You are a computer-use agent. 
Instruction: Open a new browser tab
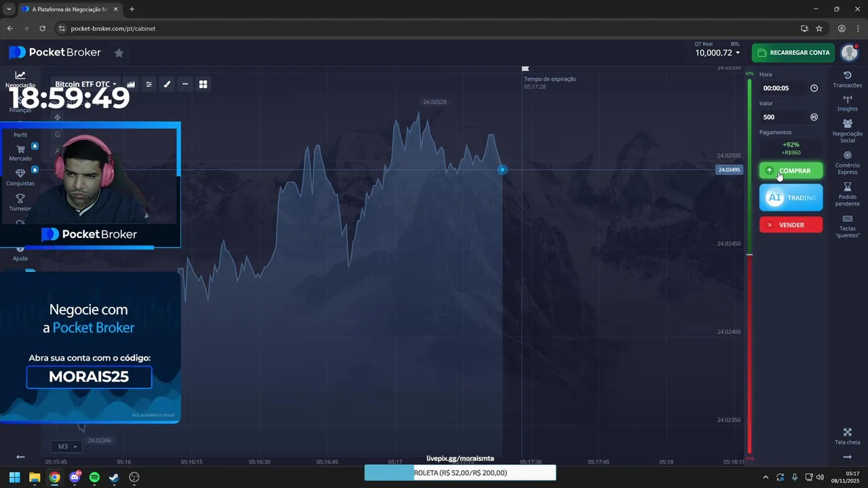[x=132, y=9]
